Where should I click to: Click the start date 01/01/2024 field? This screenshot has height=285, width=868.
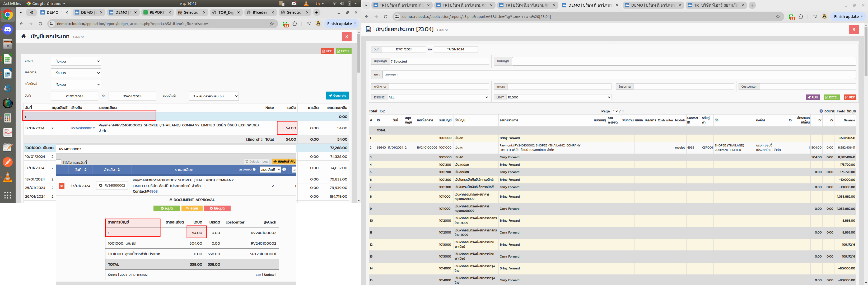(74, 96)
